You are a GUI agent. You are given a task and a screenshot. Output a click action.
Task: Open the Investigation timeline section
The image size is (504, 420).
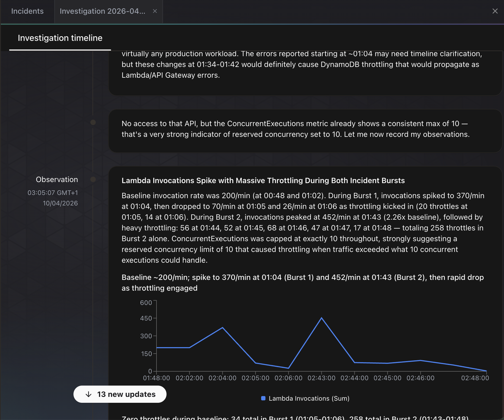60,38
